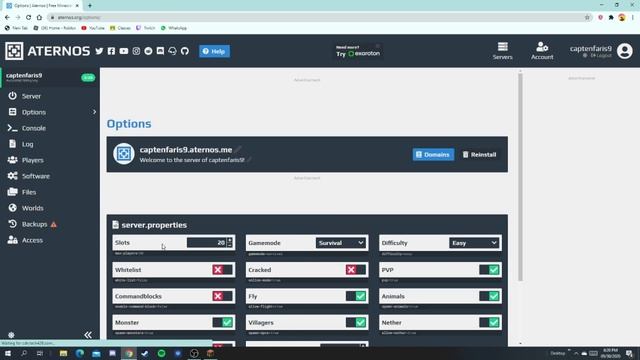Toggle the Animals switch
The height and width of the screenshot is (360, 640).
(489, 296)
